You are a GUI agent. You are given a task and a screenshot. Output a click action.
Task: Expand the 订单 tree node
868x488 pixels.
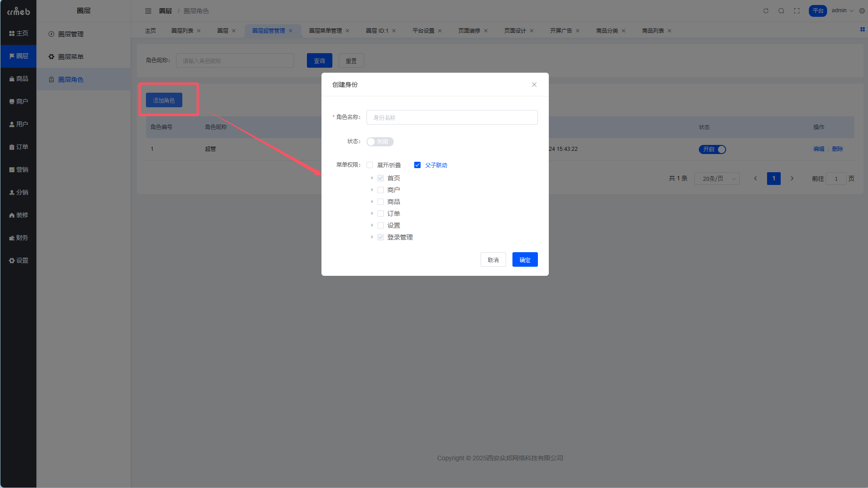372,214
